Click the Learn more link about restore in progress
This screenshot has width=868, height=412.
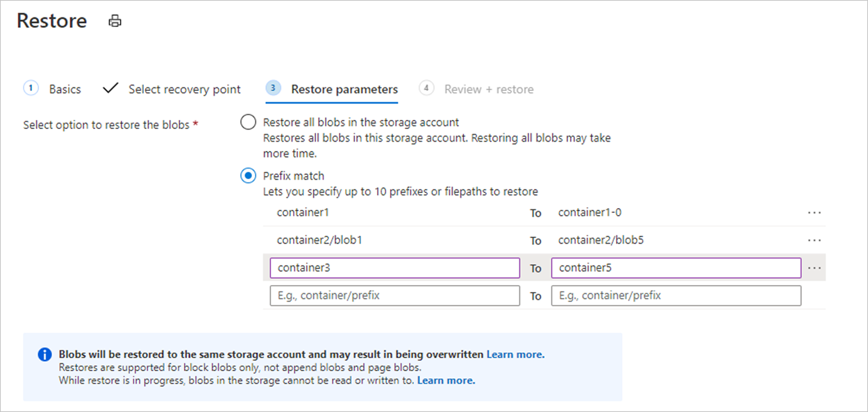(446, 380)
